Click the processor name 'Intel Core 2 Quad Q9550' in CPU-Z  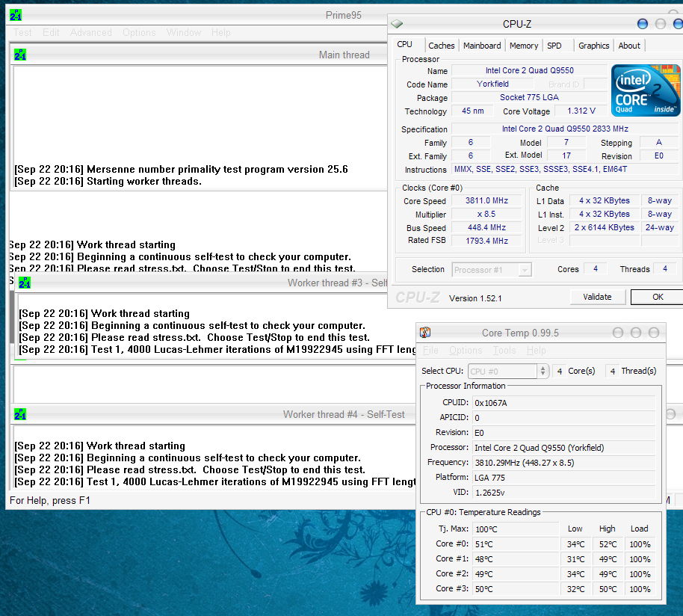pyautogui.click(x=530, y=70)
